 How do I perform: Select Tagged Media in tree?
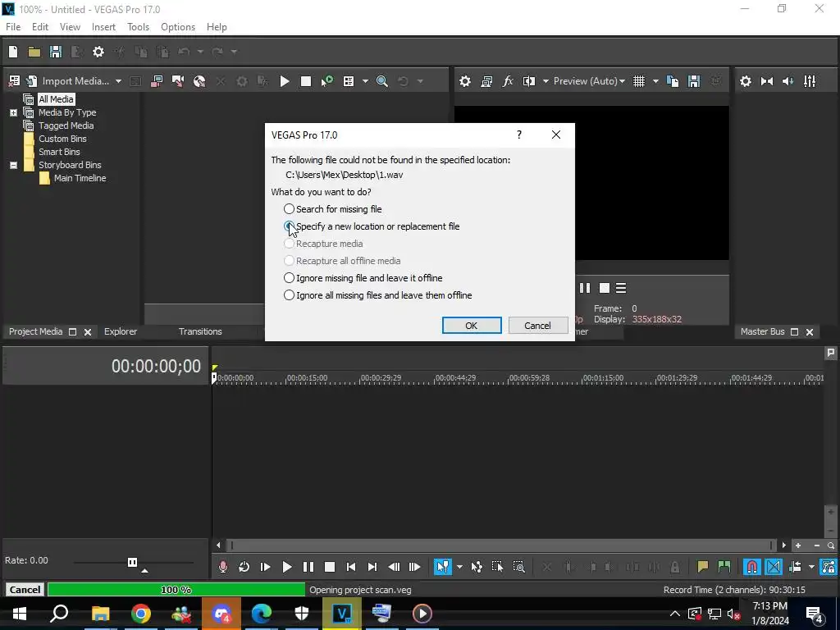click(66, 126)
